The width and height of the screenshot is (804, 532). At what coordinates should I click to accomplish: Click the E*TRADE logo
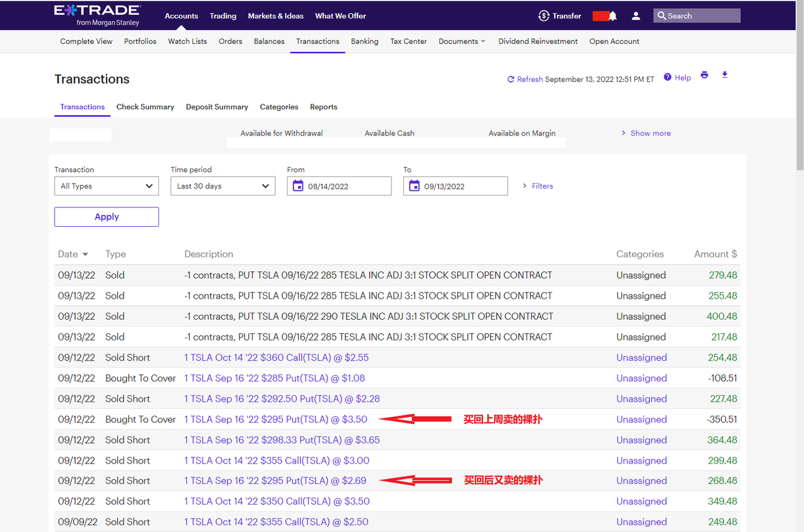(x=97, y=15)
